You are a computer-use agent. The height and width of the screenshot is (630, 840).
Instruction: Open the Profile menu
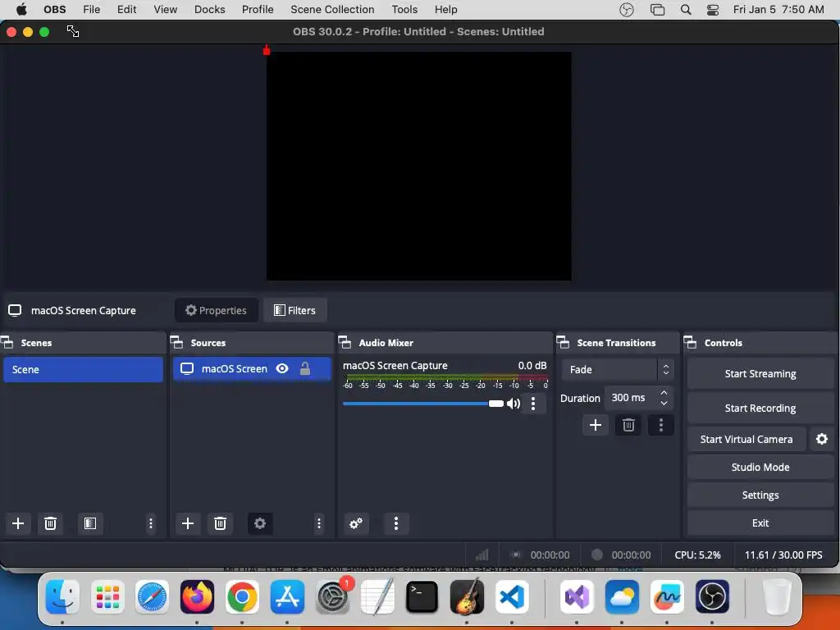[258, 10]
